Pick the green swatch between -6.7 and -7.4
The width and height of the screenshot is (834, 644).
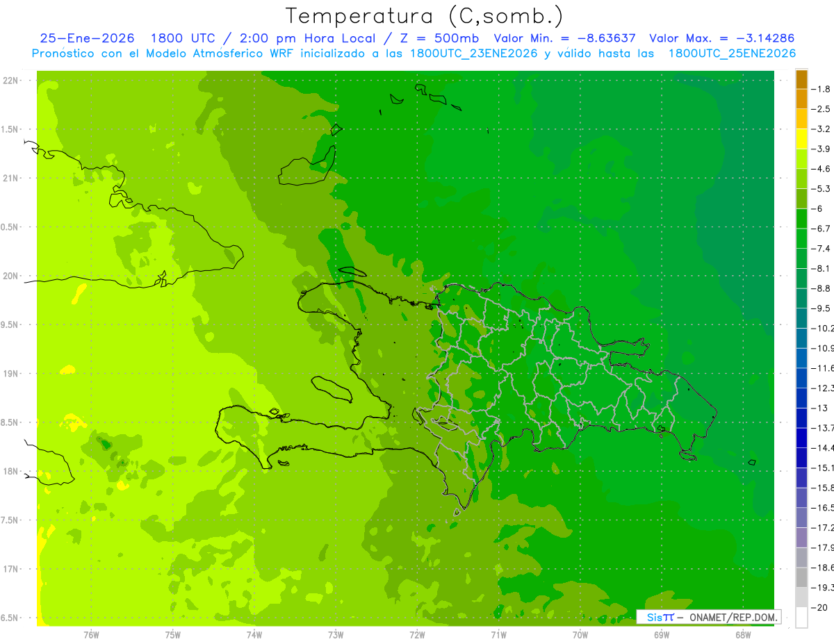(801, 238)
